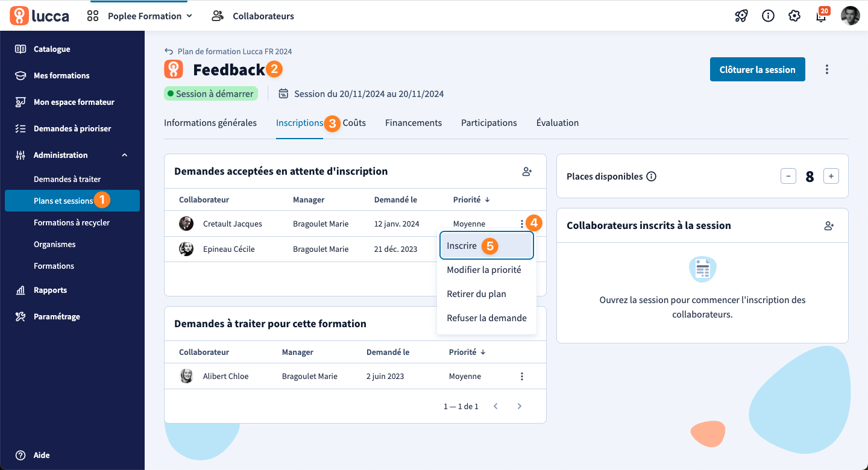Image resolution: width=868 pixels, height=470 pixels.
Task: Switch to the Financements tab
Action: 414,122
